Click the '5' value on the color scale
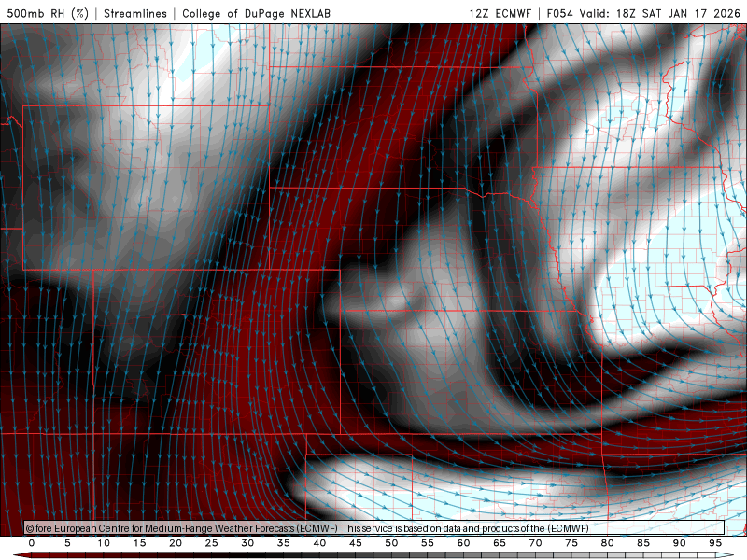The height and width of the screenshot is (560, 747). coord(67,543)
